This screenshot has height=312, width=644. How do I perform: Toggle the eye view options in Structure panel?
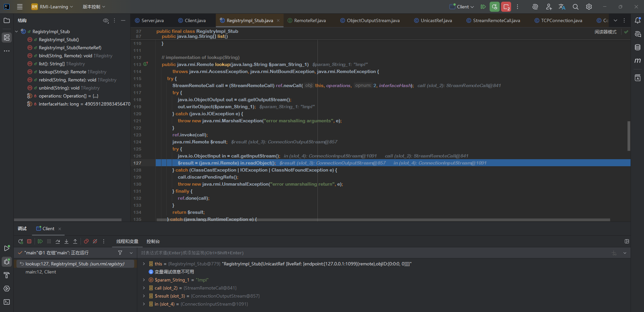[106, 21]
